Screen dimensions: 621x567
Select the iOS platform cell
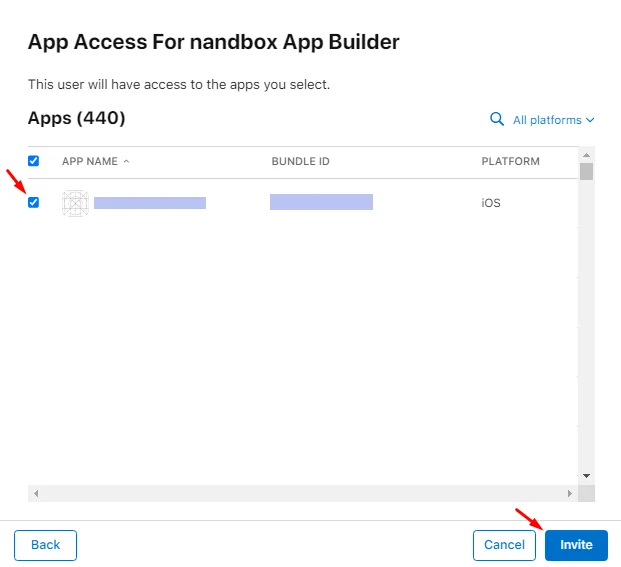click(491, 203)
